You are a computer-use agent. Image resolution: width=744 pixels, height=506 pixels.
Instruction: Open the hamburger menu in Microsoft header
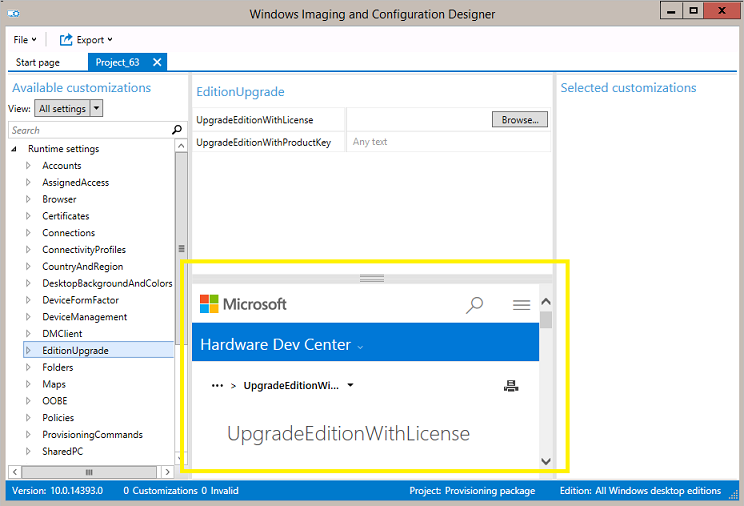click(x=521, y=305)
